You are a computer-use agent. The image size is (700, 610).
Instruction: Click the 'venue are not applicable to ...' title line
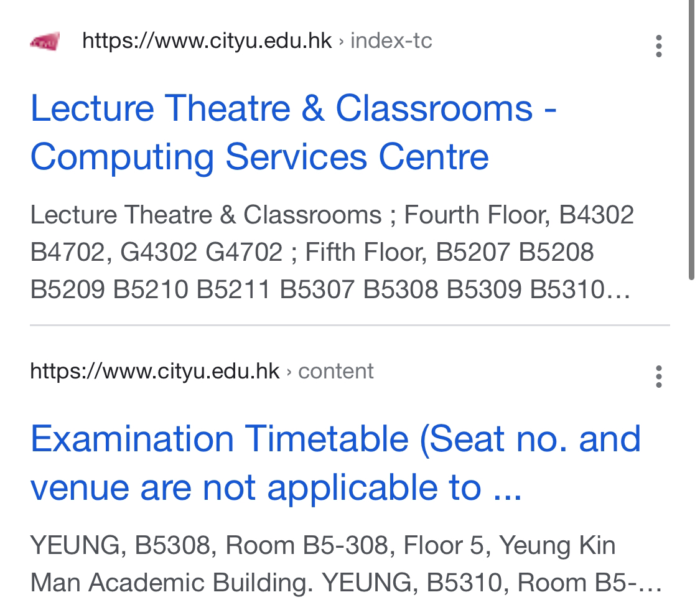point(276,487)
